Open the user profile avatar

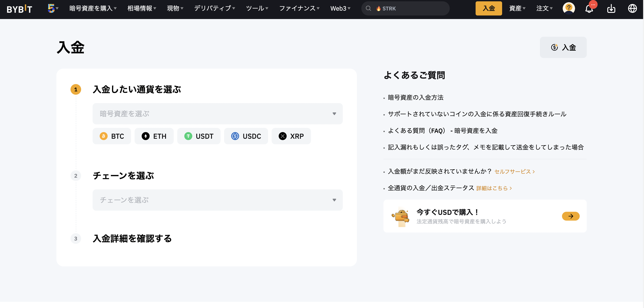point(568,8)
